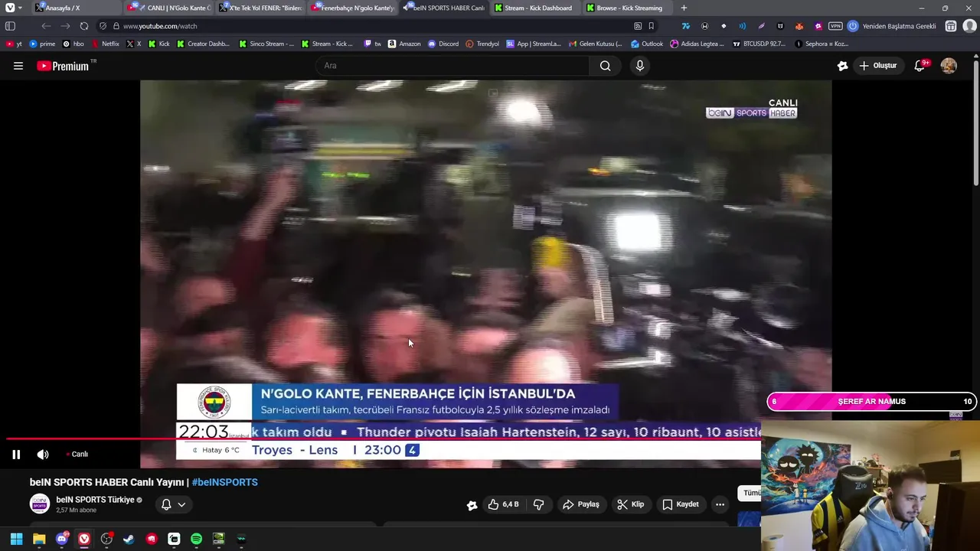Image resolution: width=980 pixels, height=551 pixels.
Task: Open the browser profile avatar icon
Action: pos(969,26)
